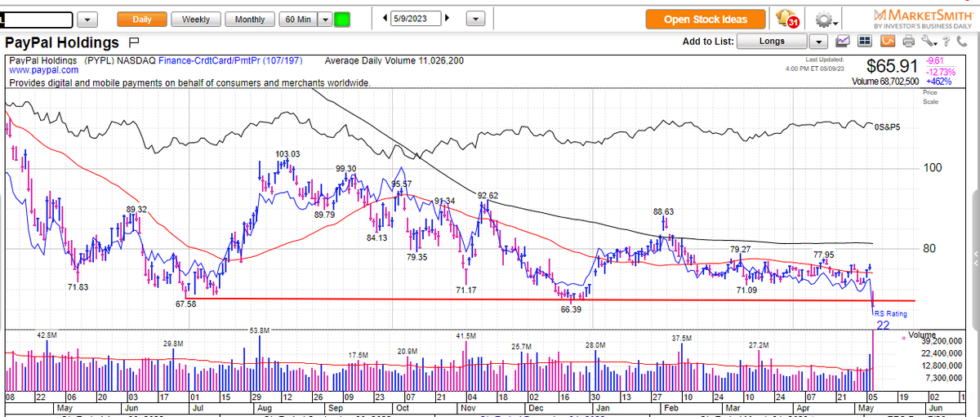980x417 pixels.
Task: Select the 60 Min chart interval
Action: point(297,19)
